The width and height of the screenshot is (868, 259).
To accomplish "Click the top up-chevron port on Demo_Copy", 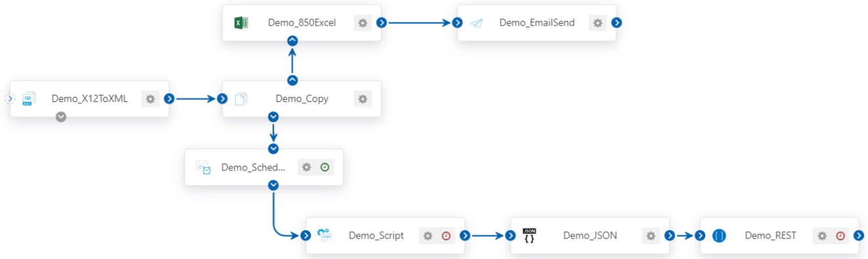I will coord(293,80).
